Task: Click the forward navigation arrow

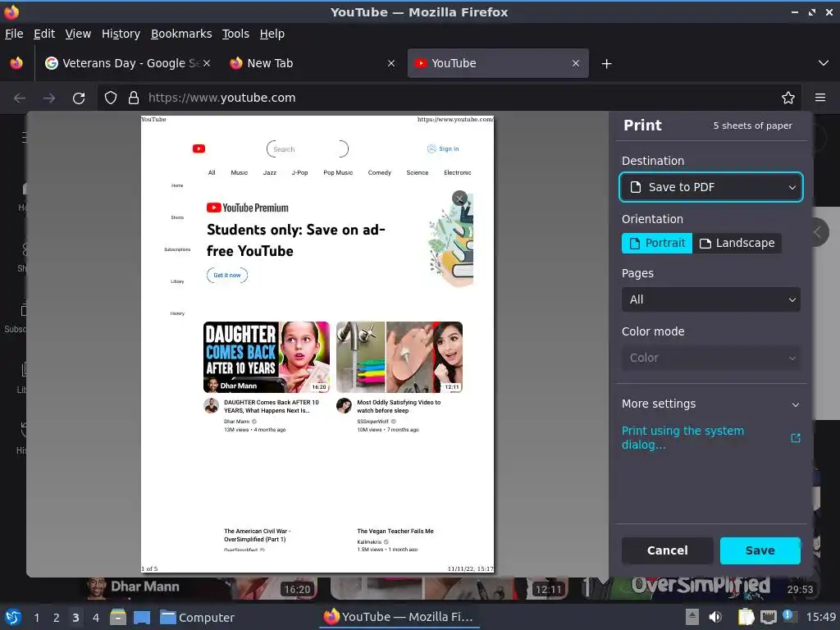Action: [49, 98]
